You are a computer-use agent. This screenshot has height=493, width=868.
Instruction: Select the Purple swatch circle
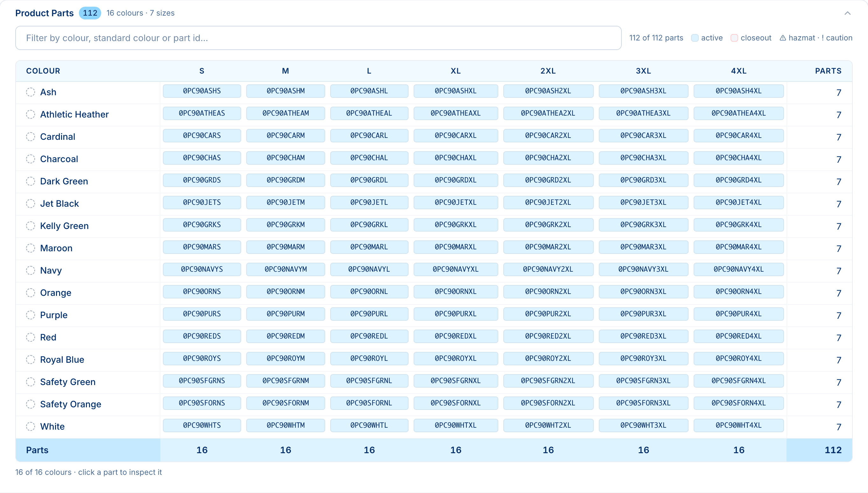click(x=31, y=315)
